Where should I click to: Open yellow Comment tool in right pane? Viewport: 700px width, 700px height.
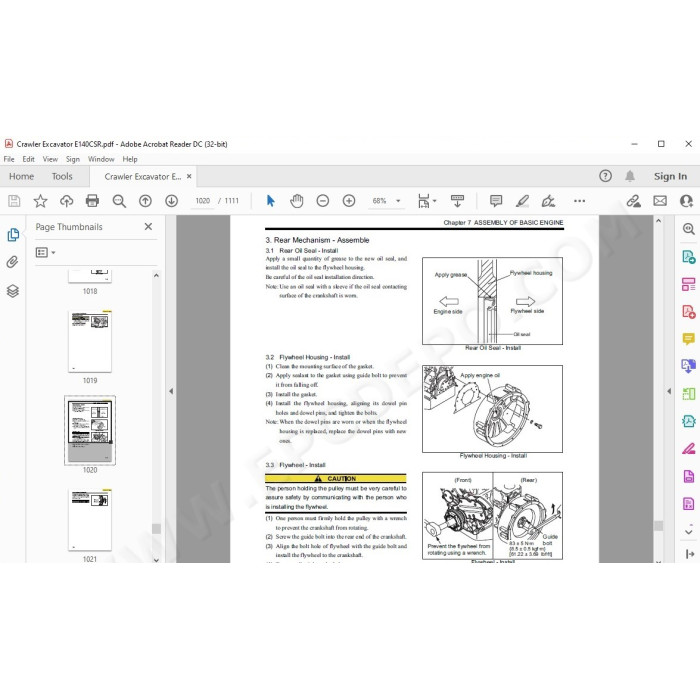click(688, 339)
